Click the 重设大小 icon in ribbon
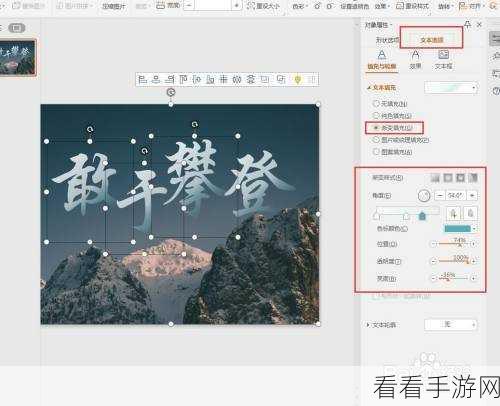 pos(251,6)
